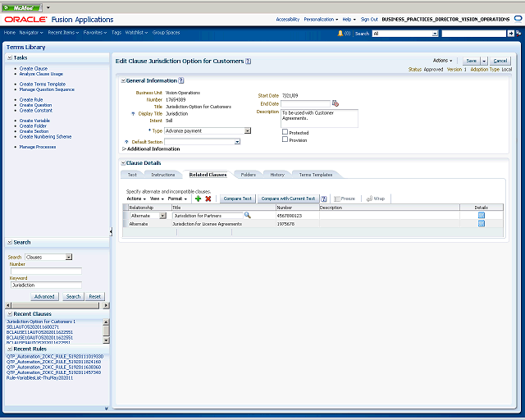Toggle the Protected checkbox
This screenshot has height=420, width=525.
click(285, 132)
